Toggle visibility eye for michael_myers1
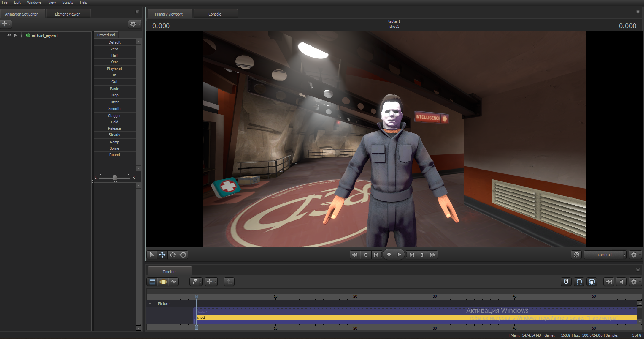The width and height of the screenshot is (644, 339). click(9, 35)
